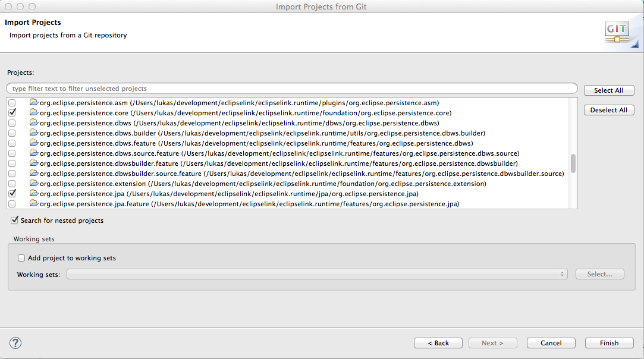Click the folder icon for org.eclipse.persistence.dbws.source.feature
The height and width of the screenshot is (359, 644).
click(x=34, y=153)
